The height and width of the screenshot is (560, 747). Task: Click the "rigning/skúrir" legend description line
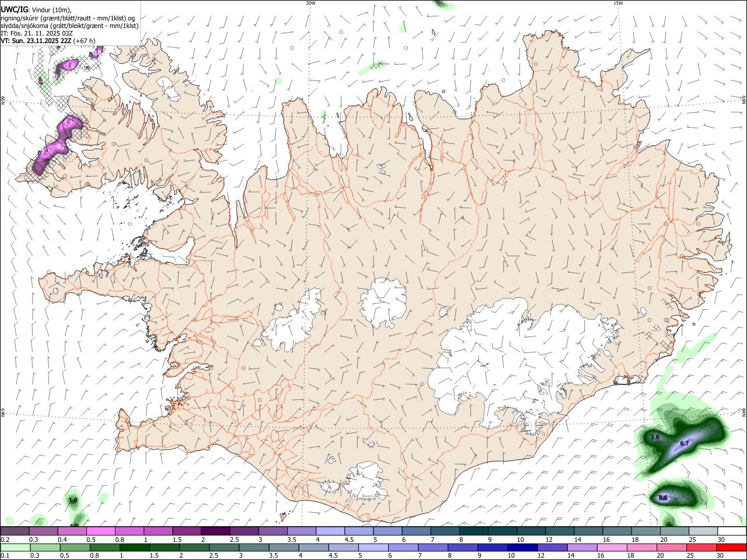(x=68, y=17)
